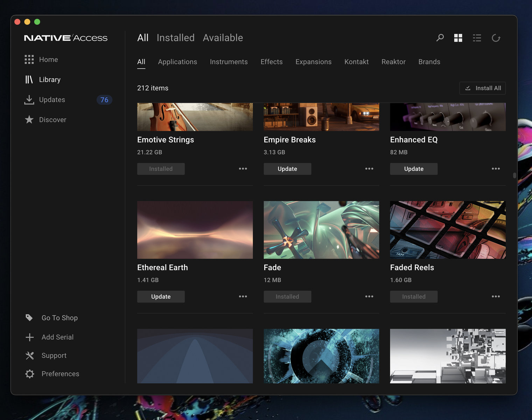Select the Faded Reels artwork thumbnail
Screen dimensions: 532x420
tap(448, 230)
